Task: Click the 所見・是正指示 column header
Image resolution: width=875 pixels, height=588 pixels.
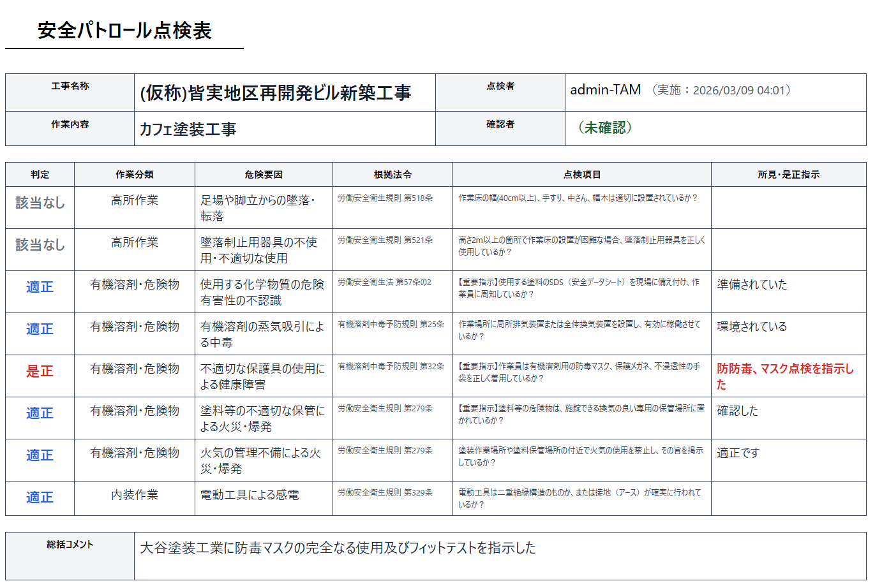Action: [788, 175]
